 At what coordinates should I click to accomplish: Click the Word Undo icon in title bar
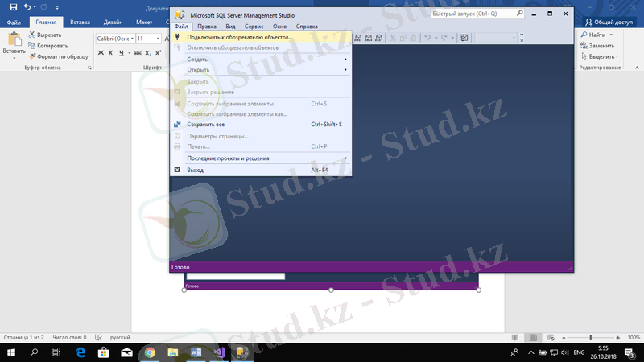click(27, 7)
